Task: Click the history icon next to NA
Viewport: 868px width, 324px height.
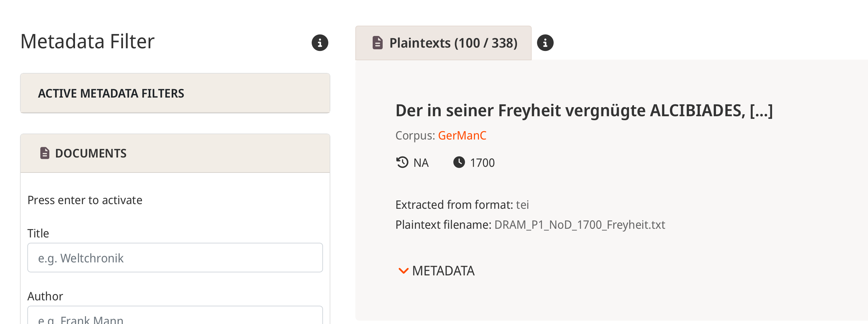Action: (x=402, y=162)
